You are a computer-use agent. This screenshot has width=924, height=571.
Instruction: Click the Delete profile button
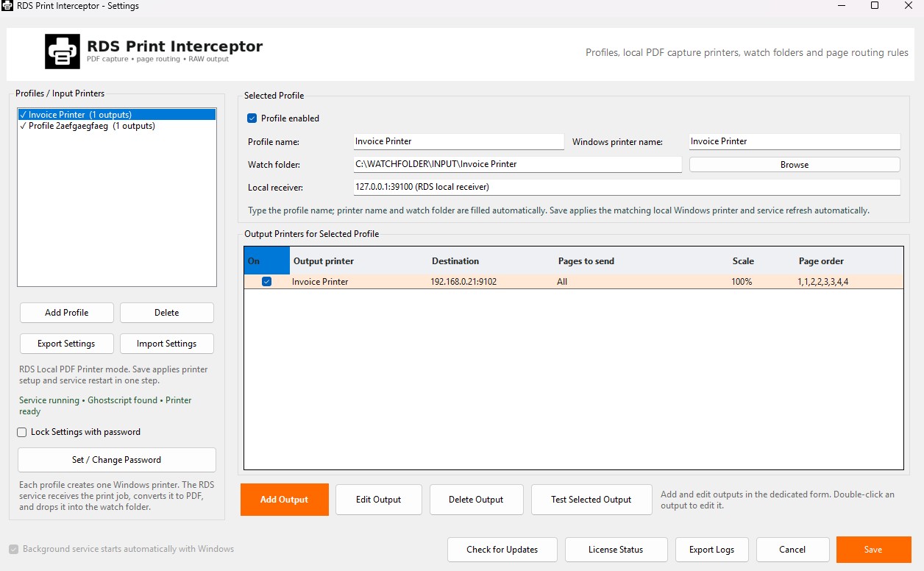pyautogui.click(x=167, y=313)
